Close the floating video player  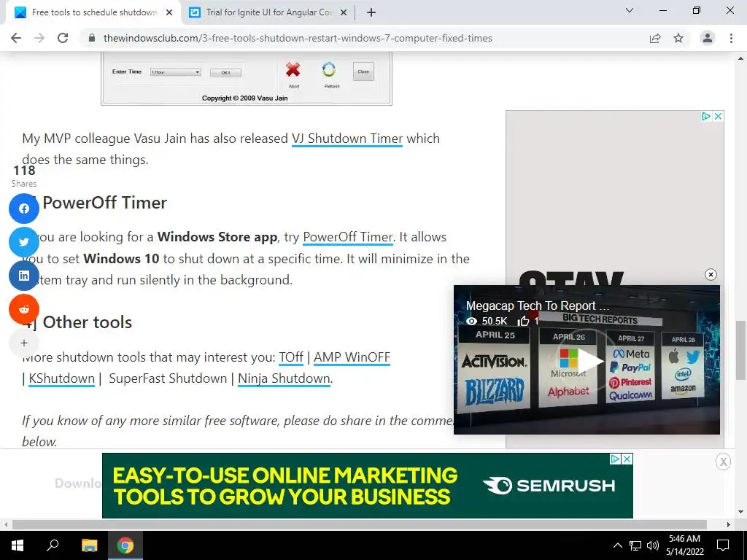coord(711,274)
